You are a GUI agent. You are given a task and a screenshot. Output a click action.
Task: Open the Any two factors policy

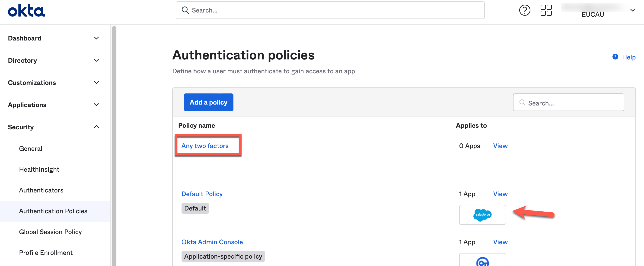click(205, 146)
